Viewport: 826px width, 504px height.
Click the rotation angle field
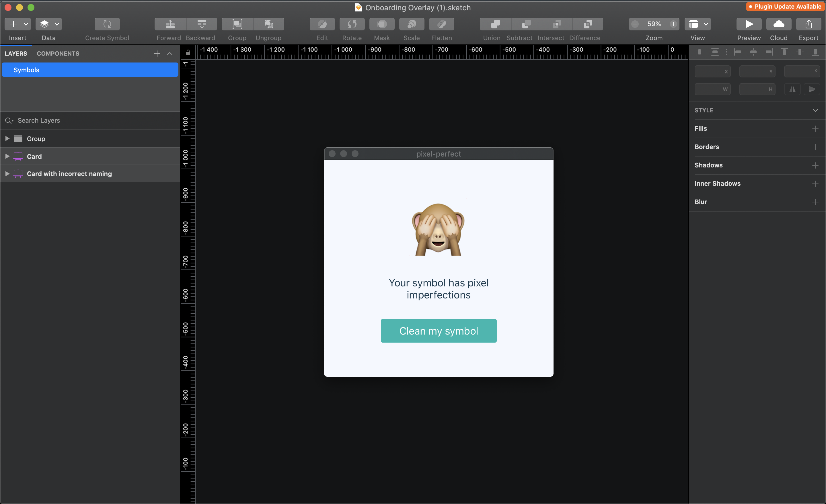[x=802, y=71]
